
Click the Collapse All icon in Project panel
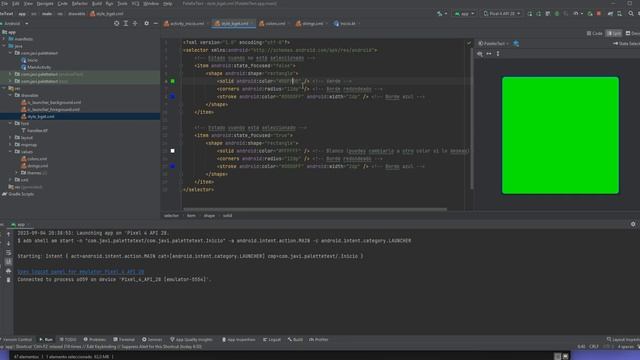(x=135, y=24)
